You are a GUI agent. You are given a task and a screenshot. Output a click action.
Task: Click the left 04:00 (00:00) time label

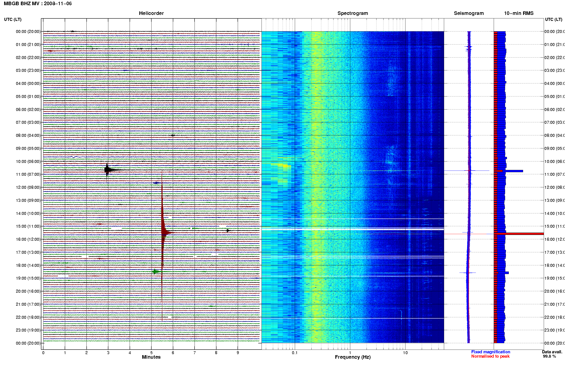[28, 83]
